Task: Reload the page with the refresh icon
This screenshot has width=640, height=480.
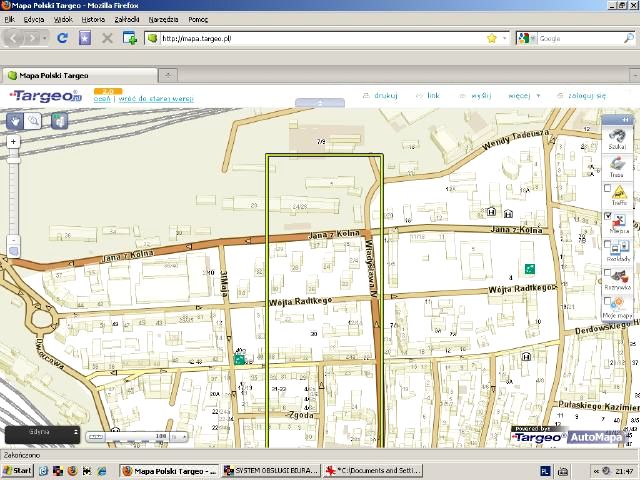Action: tap(62, 38)
